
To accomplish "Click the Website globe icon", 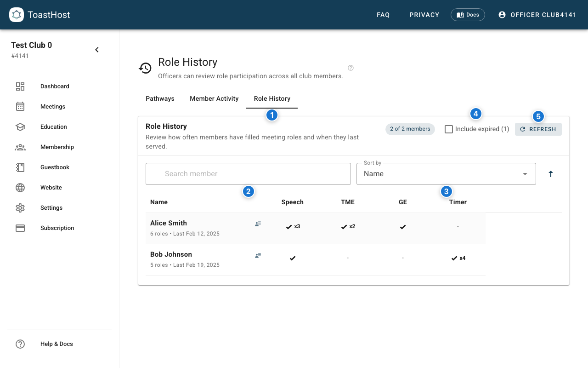I will pos(20,188).
